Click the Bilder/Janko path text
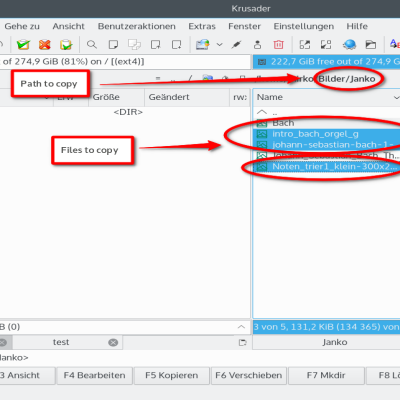This screenshot has height=400, width=400. [x=347, y=79]
